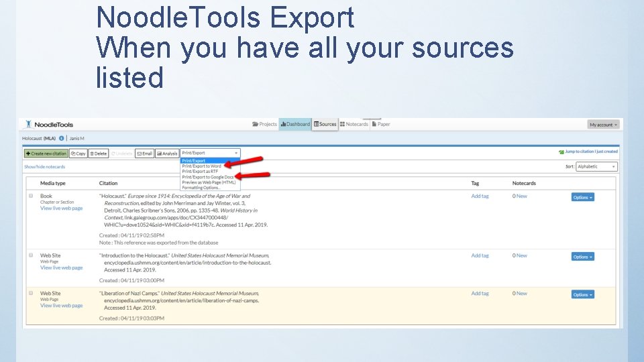Click Add tag for Introduction to Holocaust

coord(480,255)
